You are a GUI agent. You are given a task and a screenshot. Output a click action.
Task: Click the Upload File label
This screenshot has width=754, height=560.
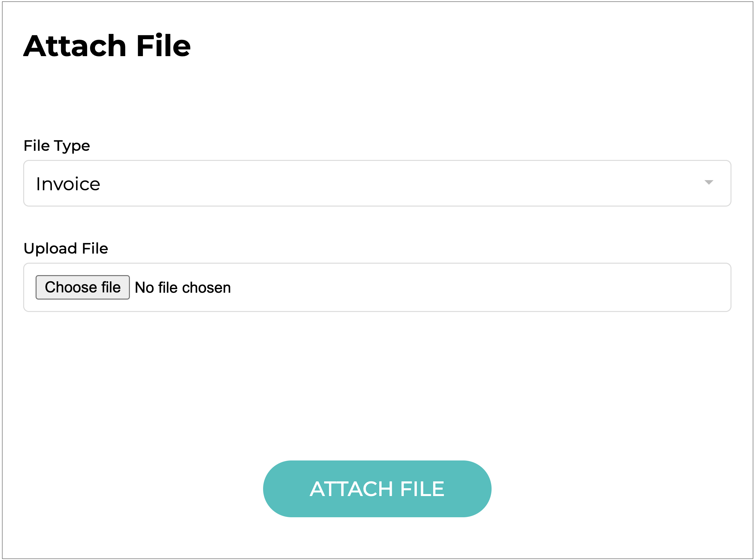(x=66, y=248)
